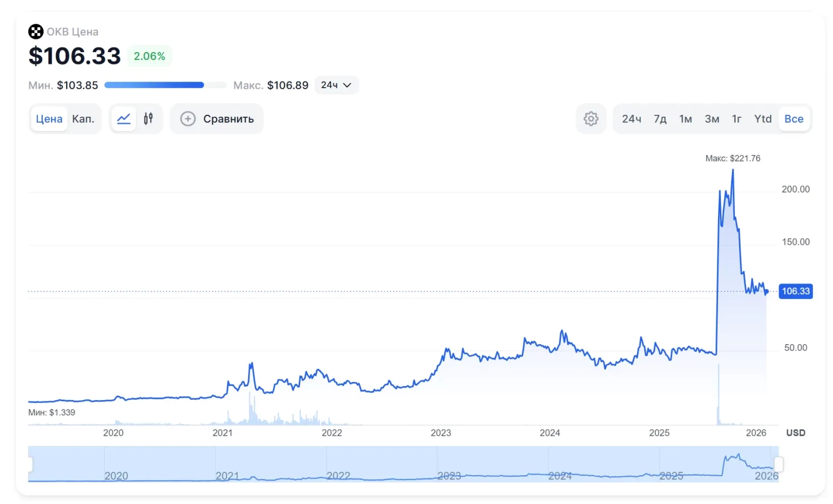
Task: Select the 24ч chart range tab
Action: click(631, 119)
